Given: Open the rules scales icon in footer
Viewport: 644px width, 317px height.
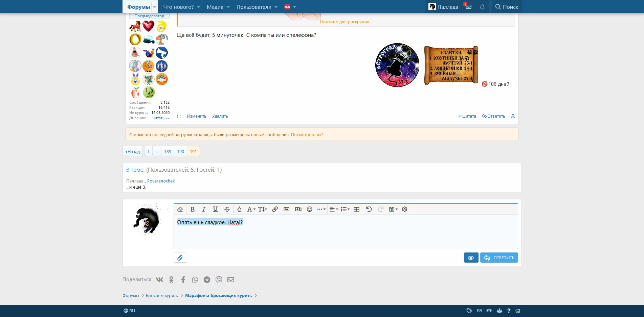Looking at the screenshot, I should (499, 311).
